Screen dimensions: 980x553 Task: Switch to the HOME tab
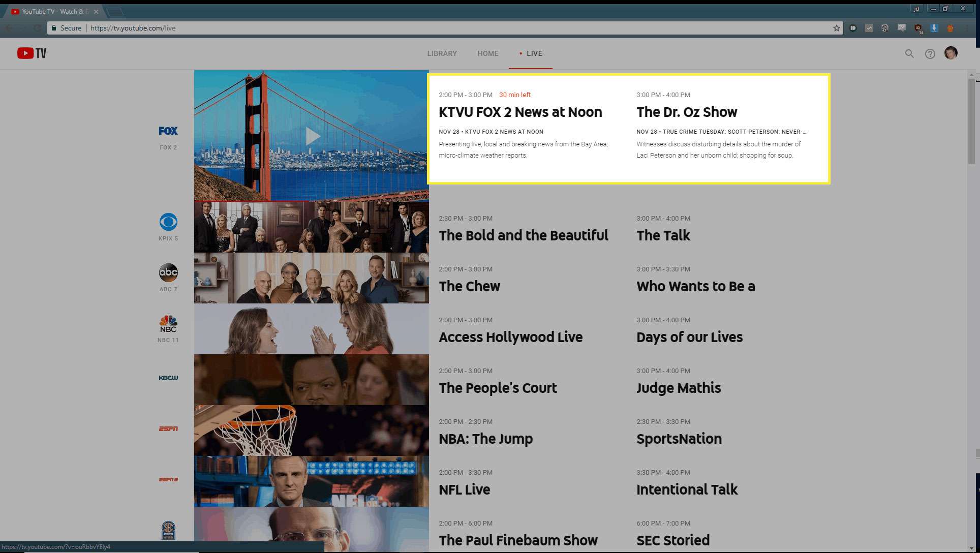click(x=488, y=53)
